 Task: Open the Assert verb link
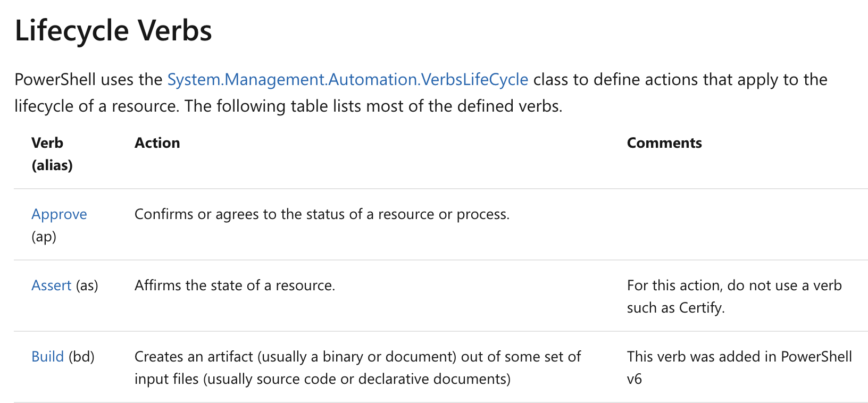pyautogui.click(x=51, y=286)
